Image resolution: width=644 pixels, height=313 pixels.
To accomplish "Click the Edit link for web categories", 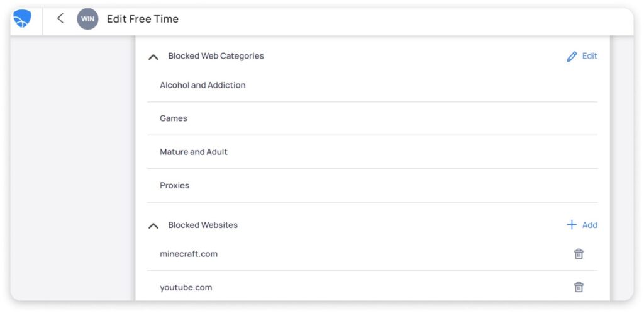I will pos(589,56).
